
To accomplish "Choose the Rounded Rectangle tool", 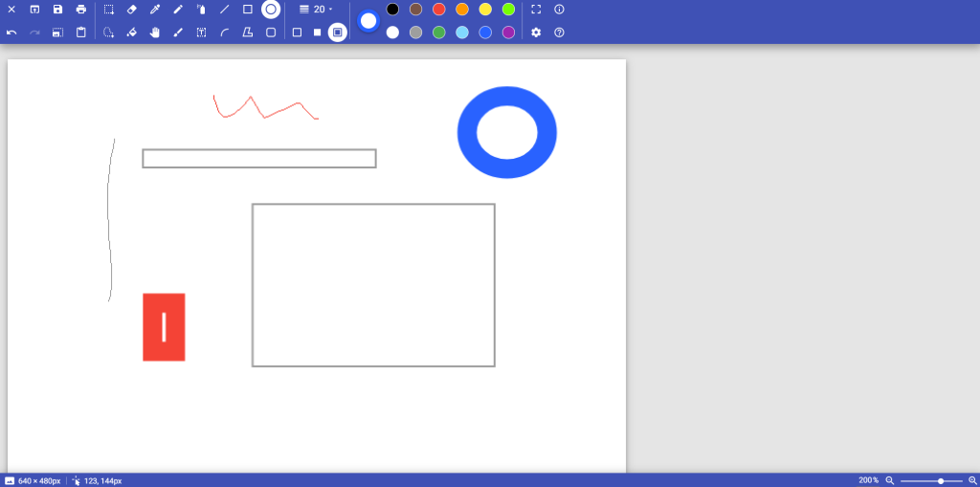I will [x=271, y=33].
